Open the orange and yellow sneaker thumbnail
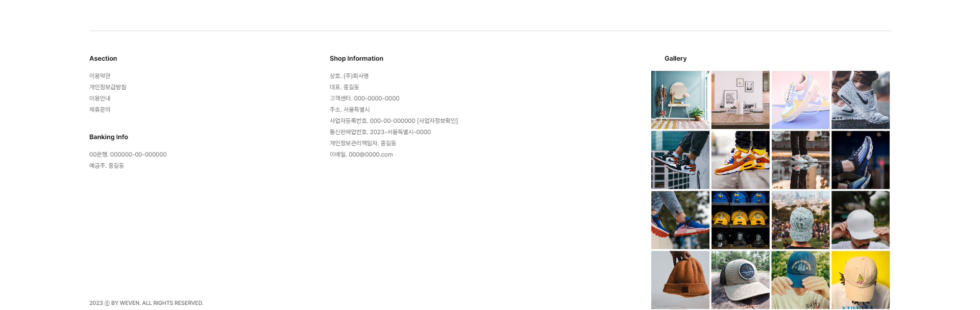The image size is (980, 310). pos(741,160)
